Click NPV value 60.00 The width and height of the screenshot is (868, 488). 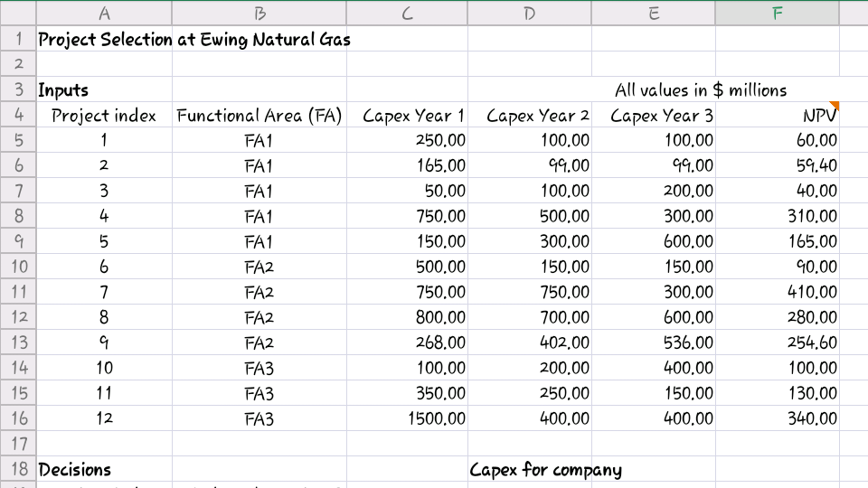click(x=778, y=140)
